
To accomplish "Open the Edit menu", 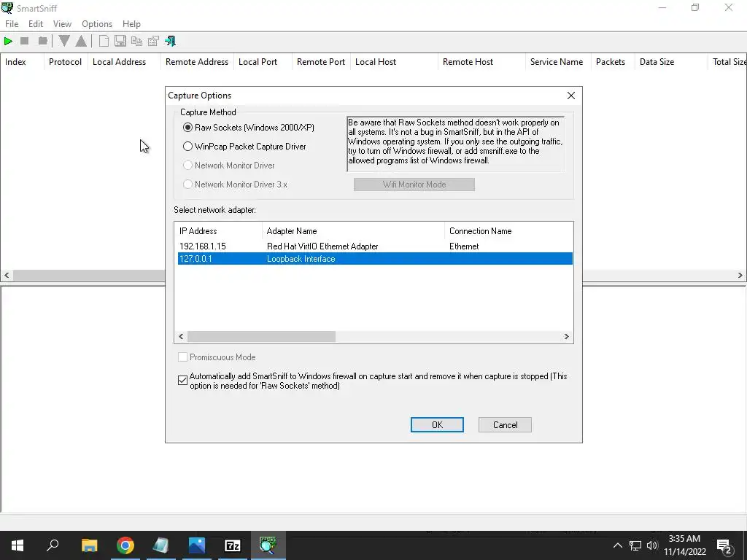I will click(36, 24).
